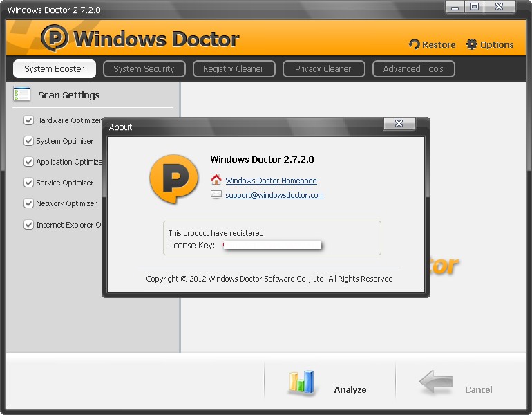
Task: Disable Application Optimizer scan
Action: (x=28, y=162)
